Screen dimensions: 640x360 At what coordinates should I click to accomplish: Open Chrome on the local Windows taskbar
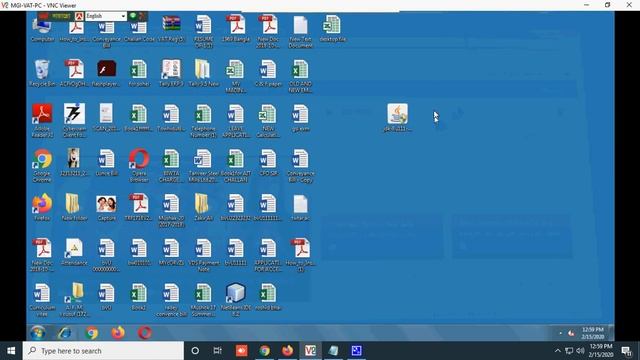click(x=264, y=351)
